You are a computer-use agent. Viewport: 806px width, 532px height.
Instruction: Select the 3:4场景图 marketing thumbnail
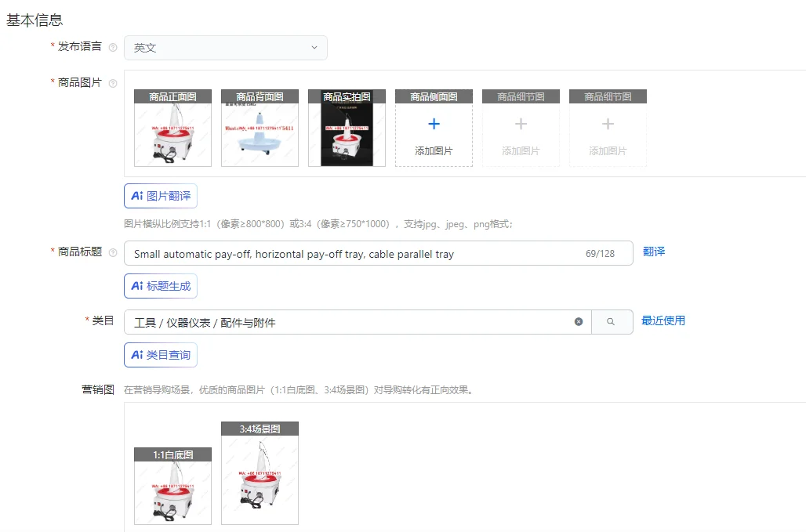click(260, 473)
